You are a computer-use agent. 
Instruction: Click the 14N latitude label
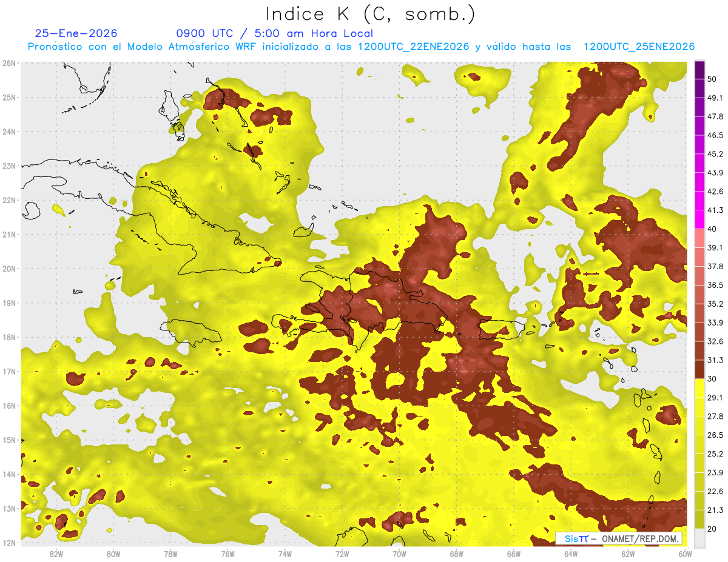(x=8, y=474)
